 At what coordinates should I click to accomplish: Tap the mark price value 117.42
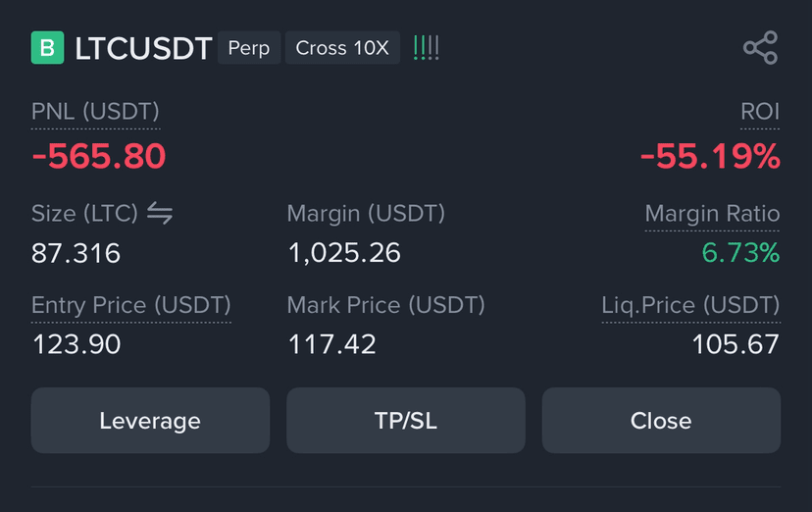tap(331, 344)
